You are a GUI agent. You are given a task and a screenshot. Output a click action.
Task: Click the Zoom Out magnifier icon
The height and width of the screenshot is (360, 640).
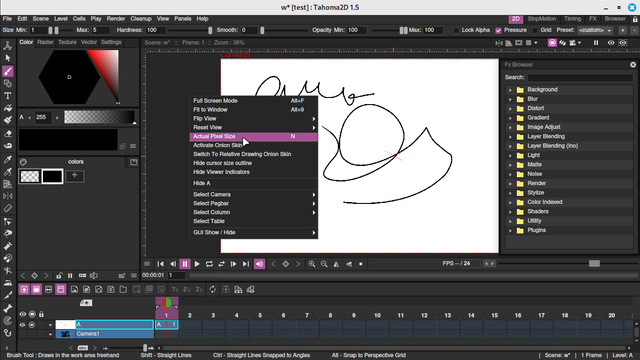[324, 264]
